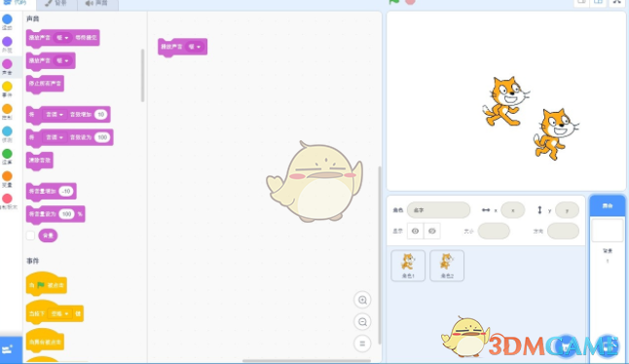
Task: Open the 运动 (Motion) blue block category
Action: [x=7, y=21]
